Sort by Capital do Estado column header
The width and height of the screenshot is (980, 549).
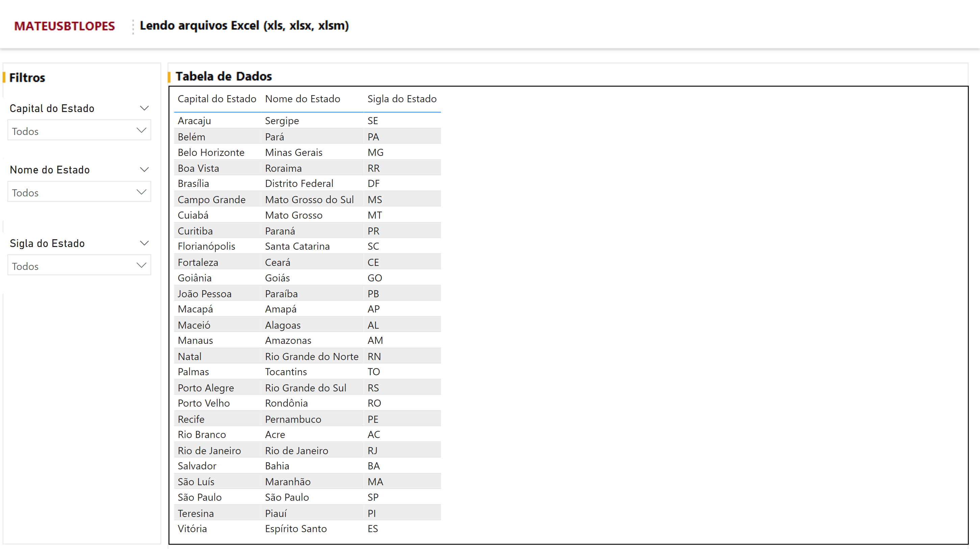tap(217, 99)
